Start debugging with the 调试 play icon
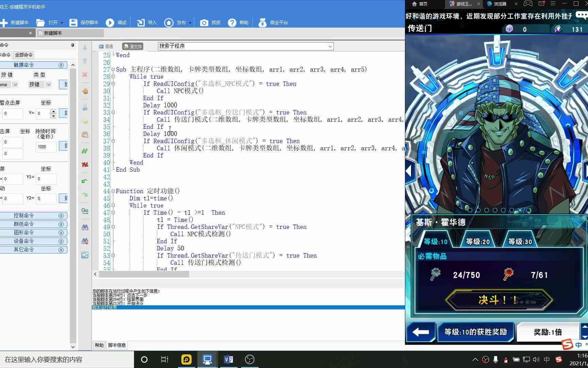The height and width of the screenshot is (368, 588). 110,23
